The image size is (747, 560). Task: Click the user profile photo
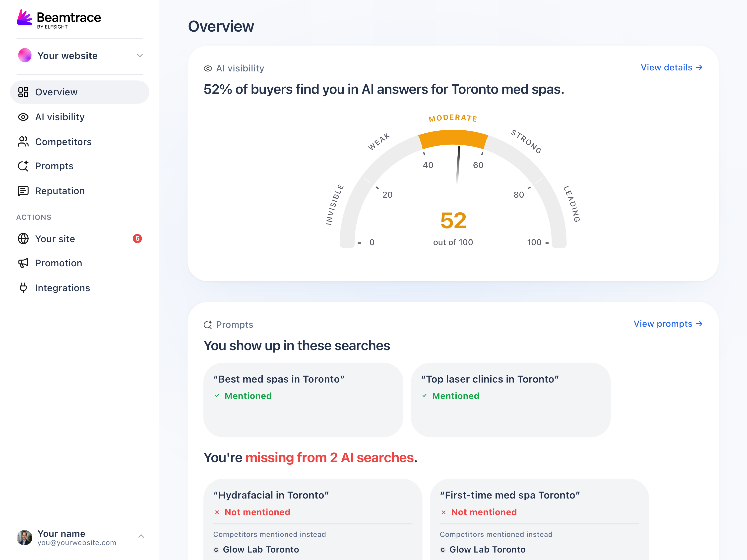point(25,537)
